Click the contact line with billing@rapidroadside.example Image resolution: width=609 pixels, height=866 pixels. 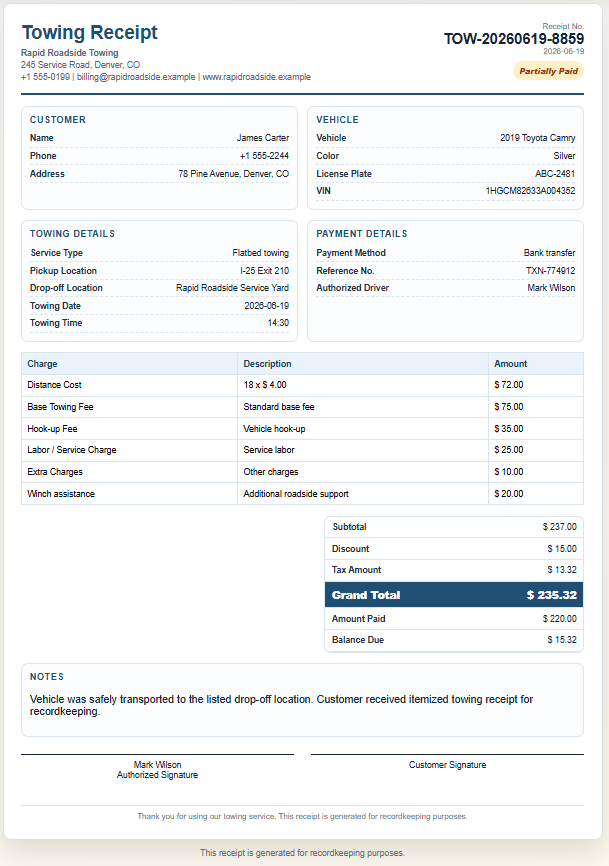pyautogui.click(x=166, y=77)
